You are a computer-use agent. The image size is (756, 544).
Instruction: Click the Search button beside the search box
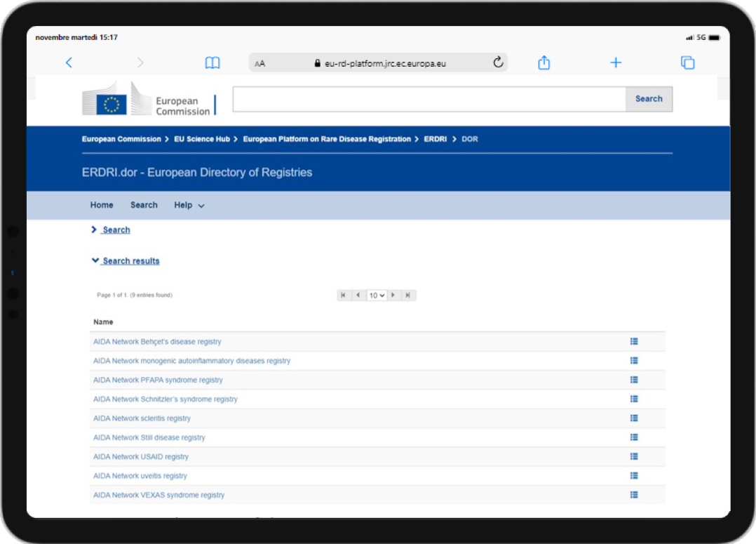649,99
